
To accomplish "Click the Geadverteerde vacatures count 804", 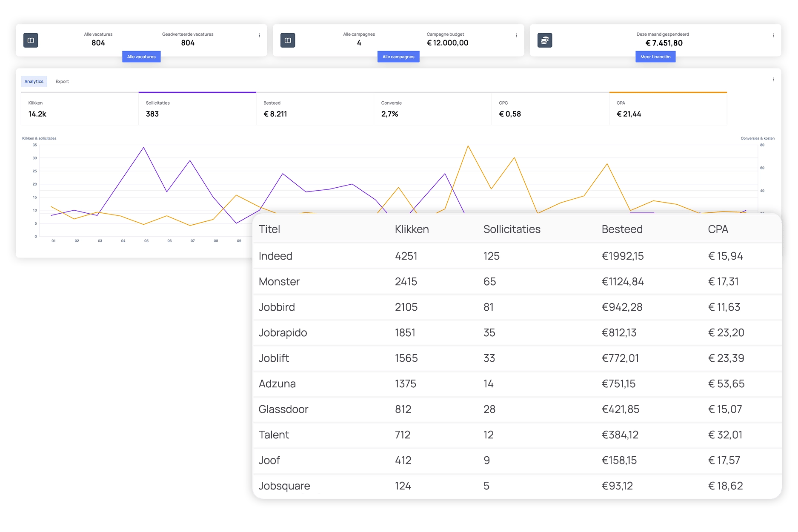I will (x=188, y=43).
